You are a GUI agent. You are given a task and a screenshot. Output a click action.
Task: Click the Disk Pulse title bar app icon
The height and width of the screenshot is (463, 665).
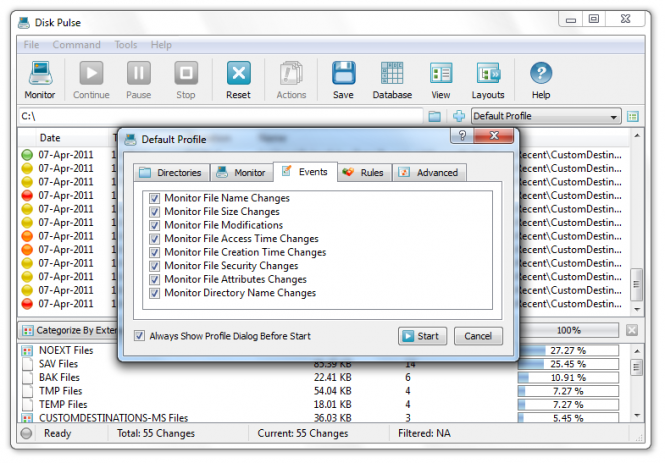click(x=24, y=22)
